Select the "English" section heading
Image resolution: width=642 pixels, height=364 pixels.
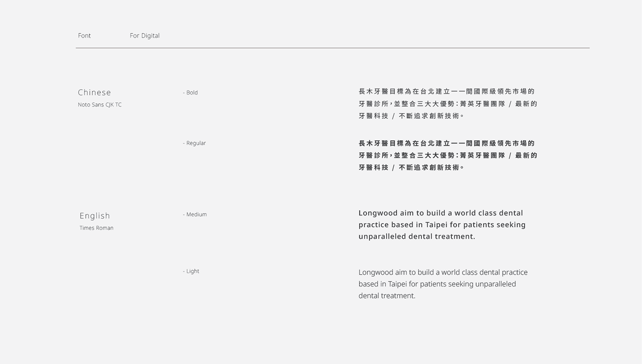[95, 215]
